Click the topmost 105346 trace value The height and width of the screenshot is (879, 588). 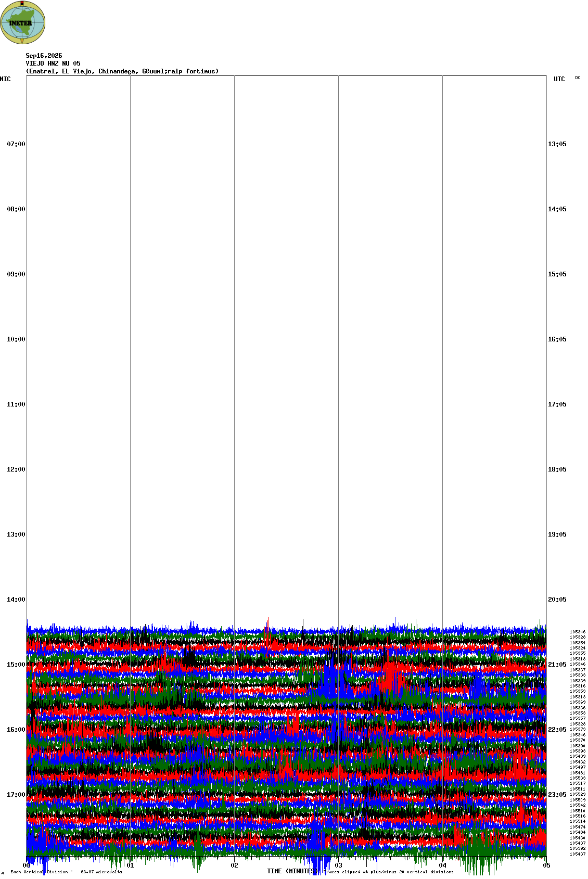pos(578,632)
